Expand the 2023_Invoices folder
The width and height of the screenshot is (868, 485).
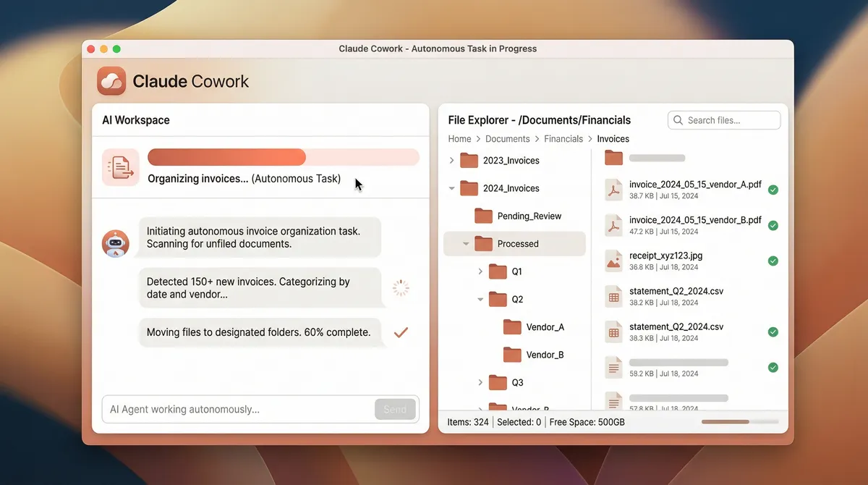452,160
